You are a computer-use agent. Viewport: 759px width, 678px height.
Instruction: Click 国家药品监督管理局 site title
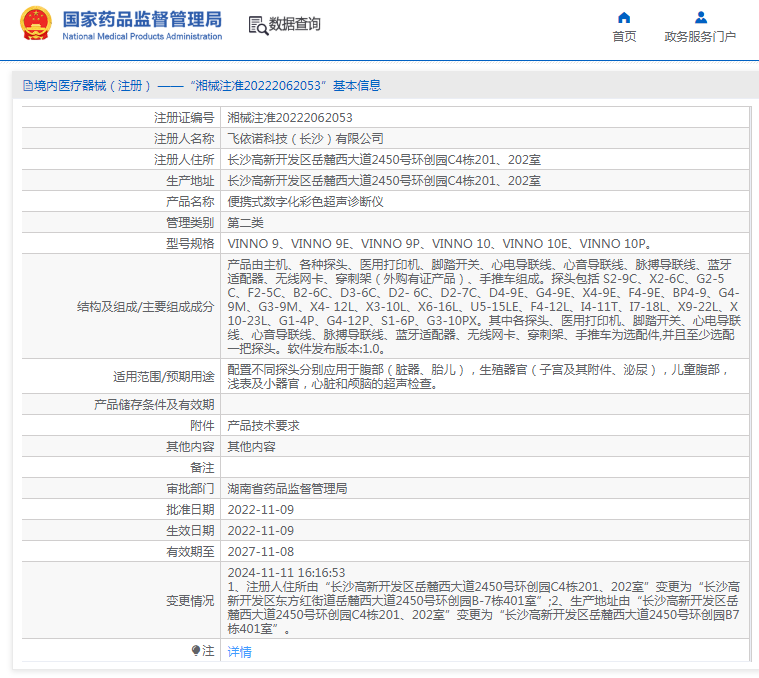(142, 20)
